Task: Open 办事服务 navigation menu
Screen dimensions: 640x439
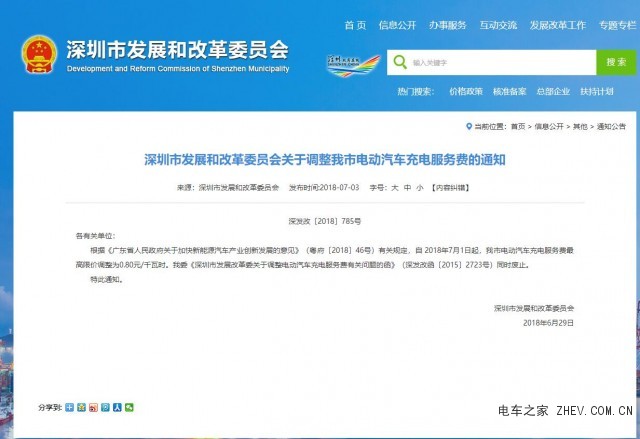Action: pyautogui.click(x=448, y=25)
